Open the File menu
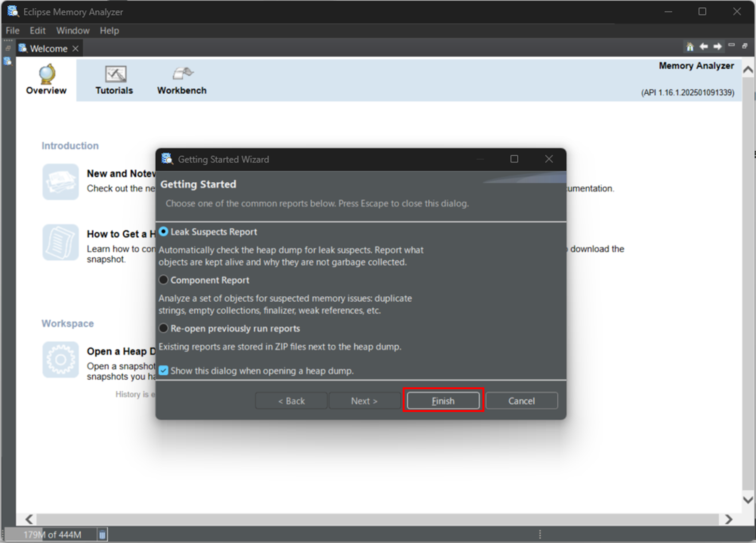The width and height of the screenshot is (756, 543). [x=13, y=30]
